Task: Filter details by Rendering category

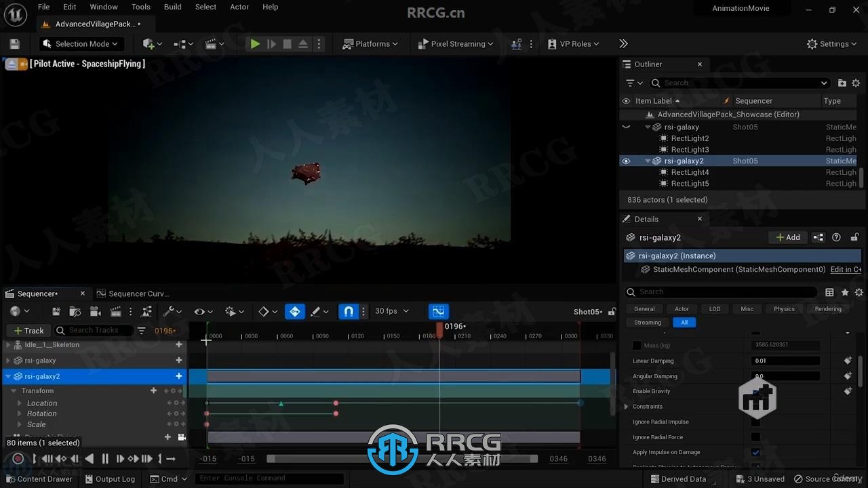Action: point(828,309)
